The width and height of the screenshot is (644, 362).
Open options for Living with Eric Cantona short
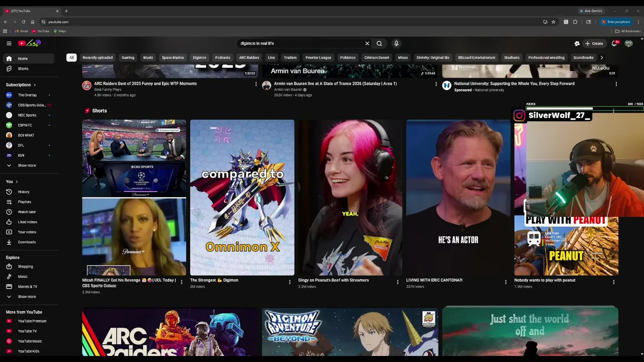tap(506, 282)
